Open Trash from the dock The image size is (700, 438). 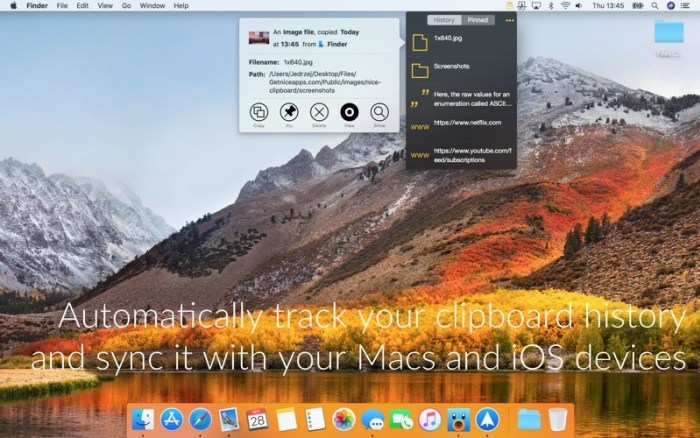point(558,420)
